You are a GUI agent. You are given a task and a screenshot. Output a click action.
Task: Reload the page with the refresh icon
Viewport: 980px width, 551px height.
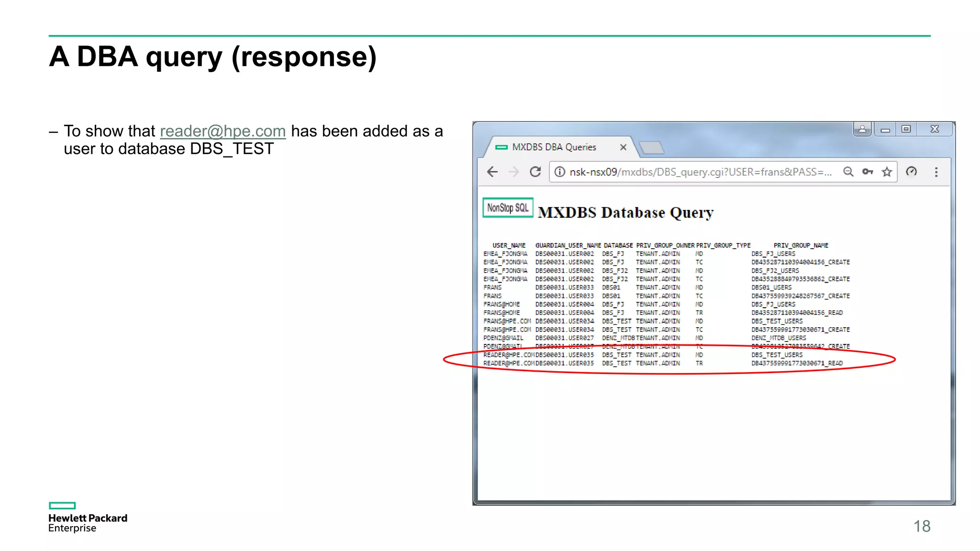pyautogui.click(x=535, y=172)
